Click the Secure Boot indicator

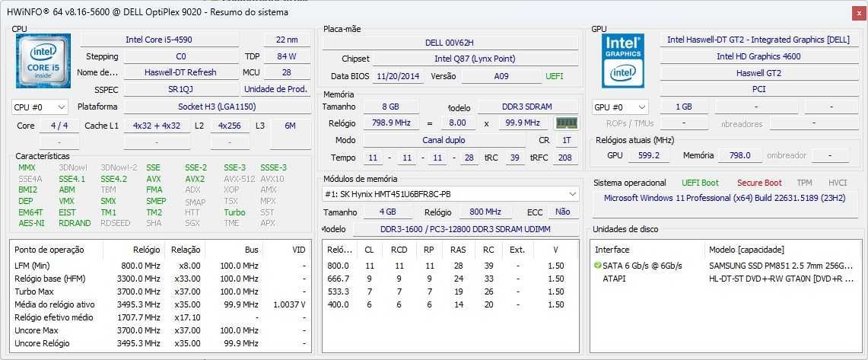tap(759, 183)
